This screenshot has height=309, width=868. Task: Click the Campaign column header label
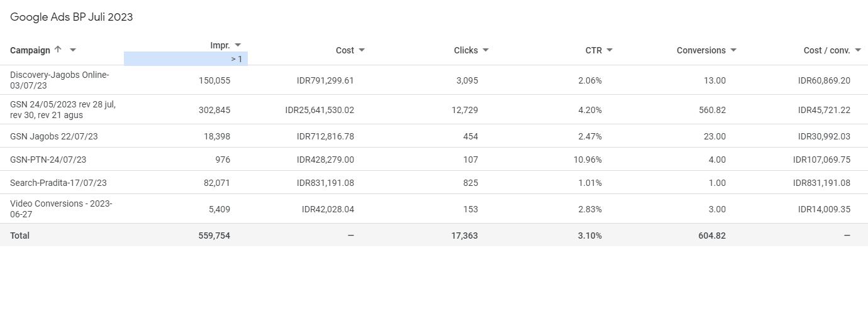tap(30, 50)
